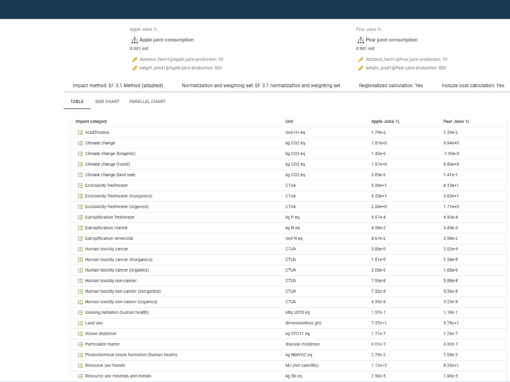This screenshot has height=382, width=510.
Task: Click the weight_prod1@Pear juice production parameter text
Action: pyautogui.click(x=406, y=68)
